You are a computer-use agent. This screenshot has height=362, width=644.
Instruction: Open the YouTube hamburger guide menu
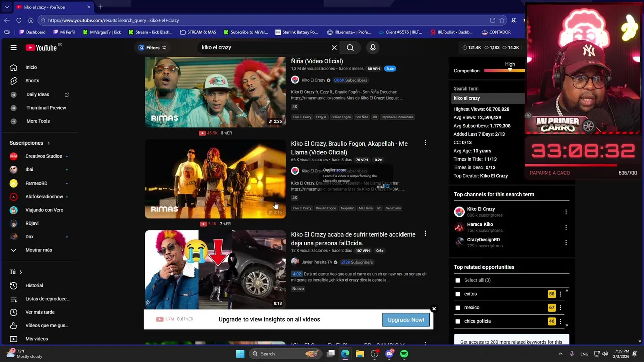click(14, 48)
